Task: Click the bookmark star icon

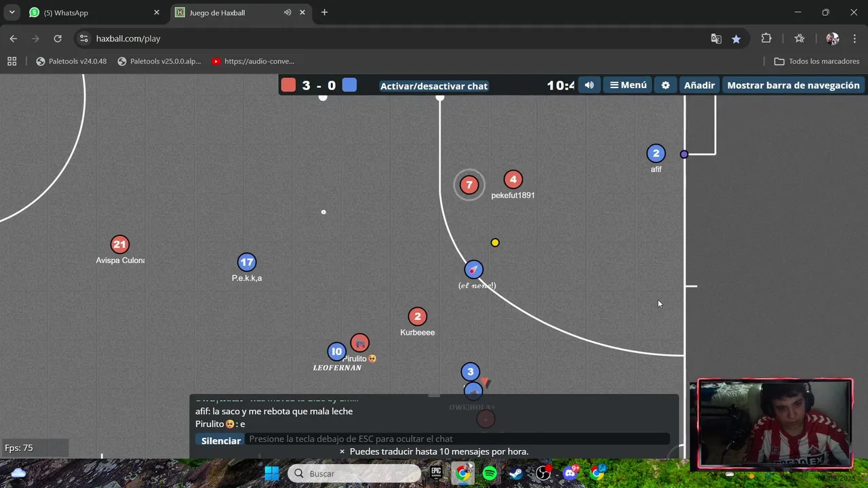Action: [x=736, y=39]
